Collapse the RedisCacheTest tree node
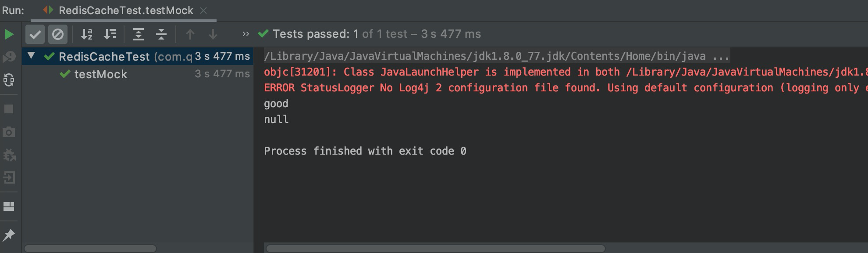This screenshot has height=253, width=868. click(31, 56)
